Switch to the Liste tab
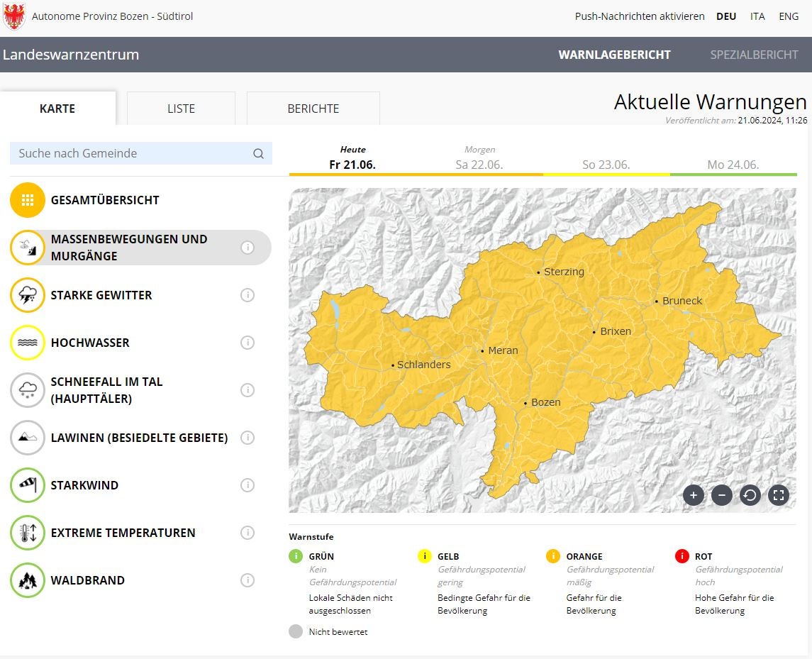Screen dimensions: 812x659 (181, 109)
